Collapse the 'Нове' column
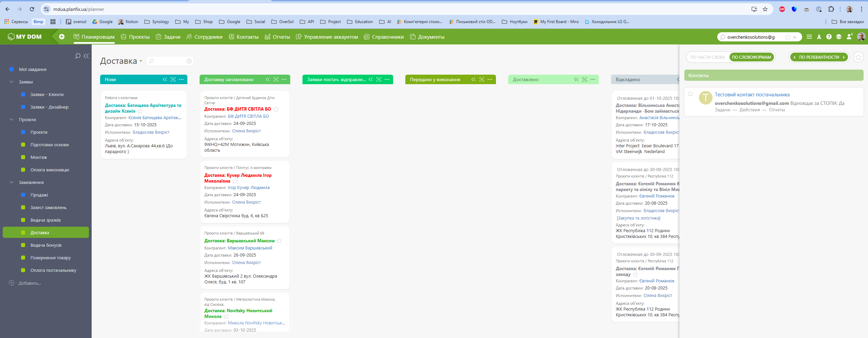The image size is (868, 338). coord(165,79)
